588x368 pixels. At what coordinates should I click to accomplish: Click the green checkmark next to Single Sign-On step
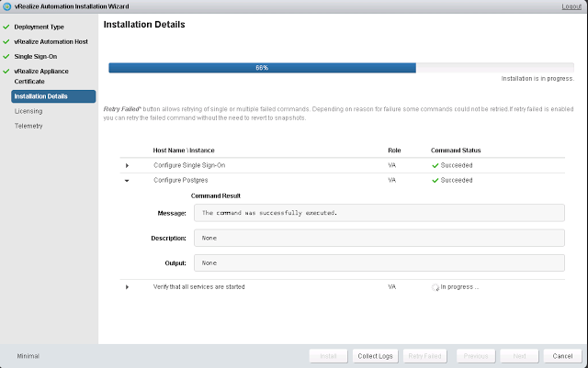(6, 57)
